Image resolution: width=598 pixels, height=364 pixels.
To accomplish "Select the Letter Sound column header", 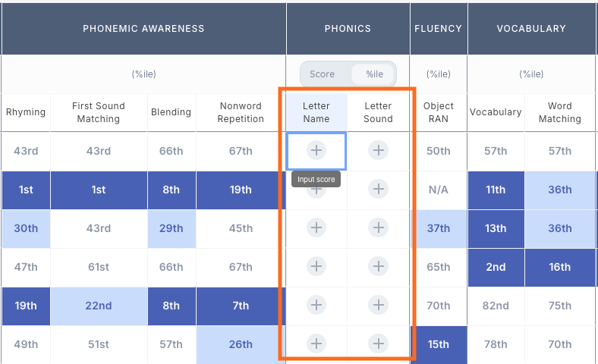I will pos(378,112).
